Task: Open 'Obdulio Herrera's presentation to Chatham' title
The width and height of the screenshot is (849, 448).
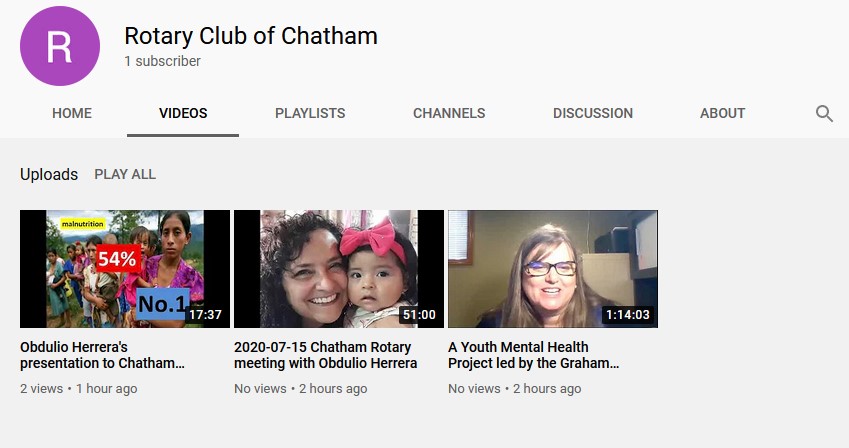Action: 102,355
